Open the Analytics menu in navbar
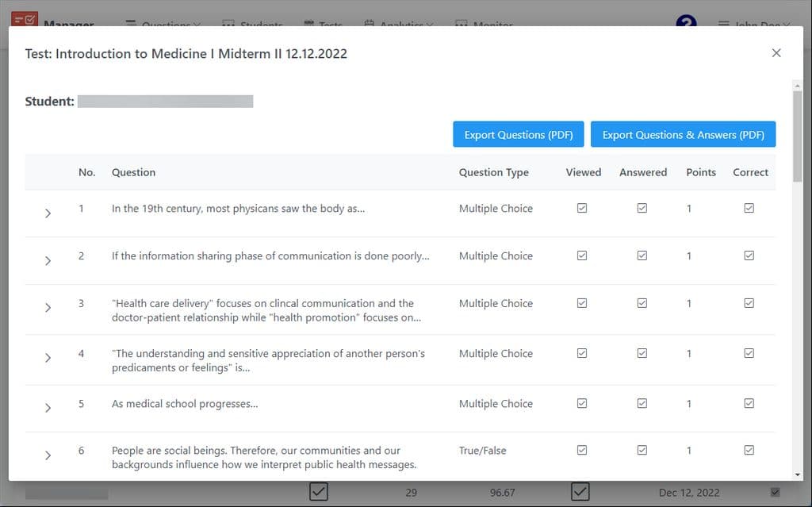 coord(399,24)
